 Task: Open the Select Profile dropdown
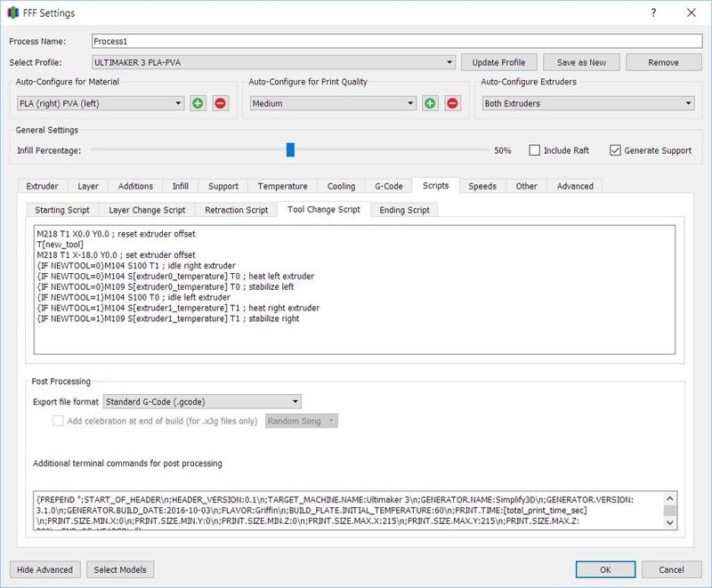click(x=273, y=62)
